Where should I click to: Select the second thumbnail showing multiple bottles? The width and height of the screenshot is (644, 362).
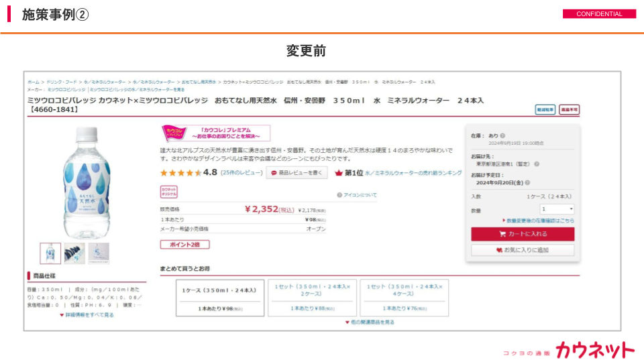(74, 253)
